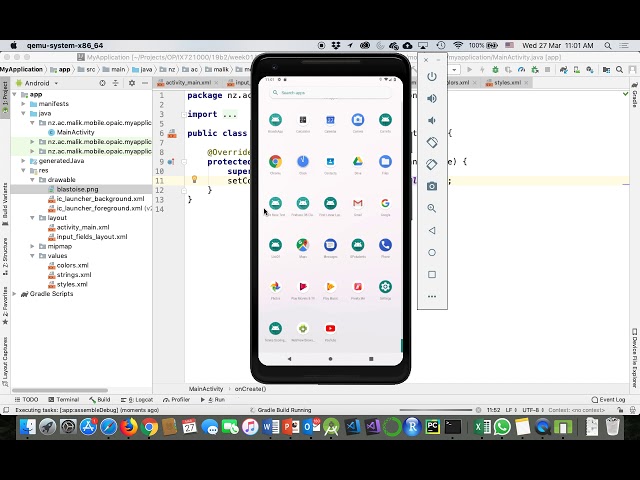
Task: Select colors.xml in project tree
Action: [72, 265]
